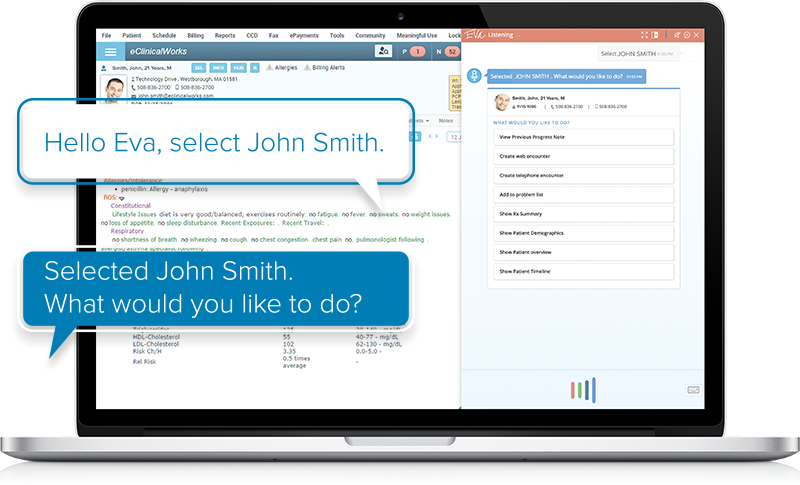The width and height of the screenshot is (800, 485).
Task: Click the Constitutional heading in ROS
Action: 131,206
